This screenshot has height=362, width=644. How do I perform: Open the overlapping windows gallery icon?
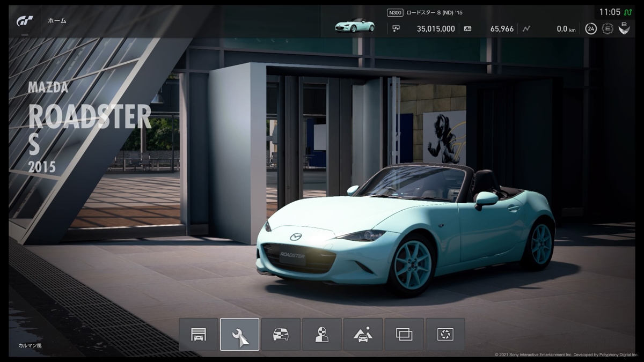point(404,334)
